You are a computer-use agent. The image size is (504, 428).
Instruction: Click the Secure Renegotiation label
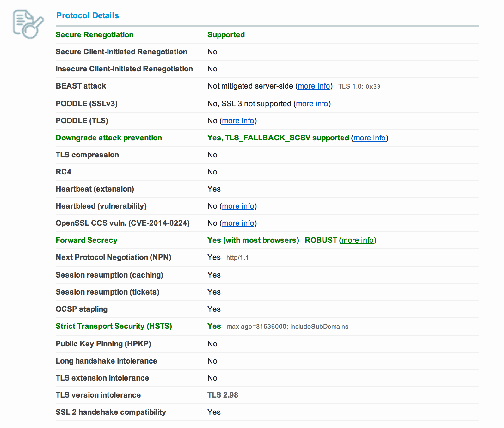(94, 35)
